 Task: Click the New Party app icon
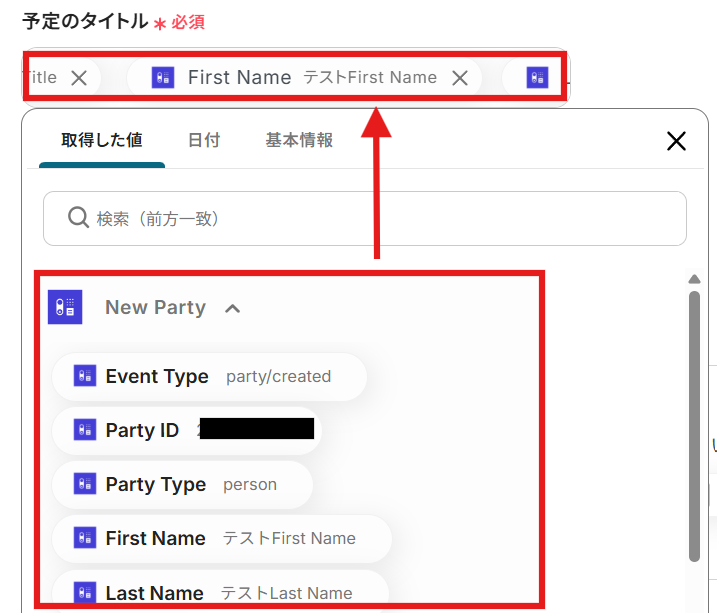pos(65,307)
